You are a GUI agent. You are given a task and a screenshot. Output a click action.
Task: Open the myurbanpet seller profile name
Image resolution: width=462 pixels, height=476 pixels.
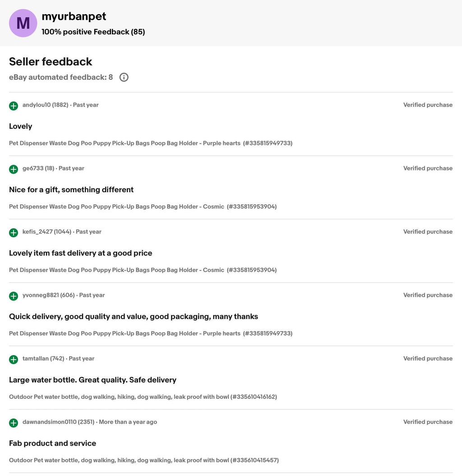coord(74,16)
